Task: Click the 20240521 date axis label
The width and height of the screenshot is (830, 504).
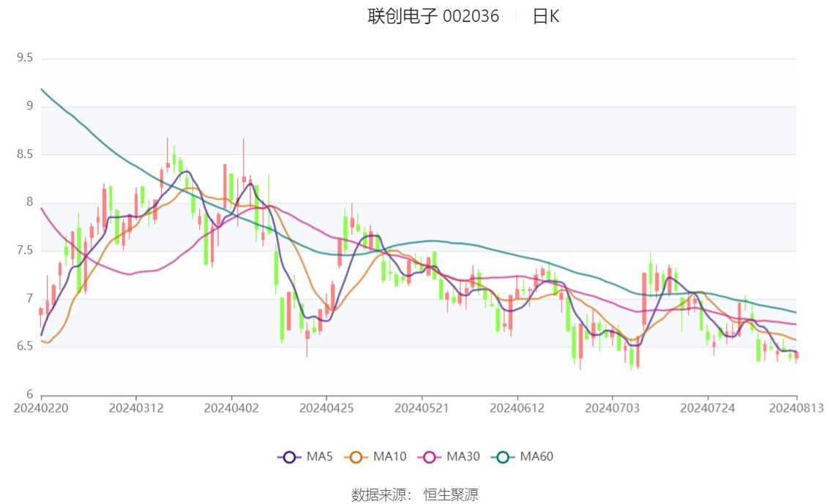Action: [422, 408]
